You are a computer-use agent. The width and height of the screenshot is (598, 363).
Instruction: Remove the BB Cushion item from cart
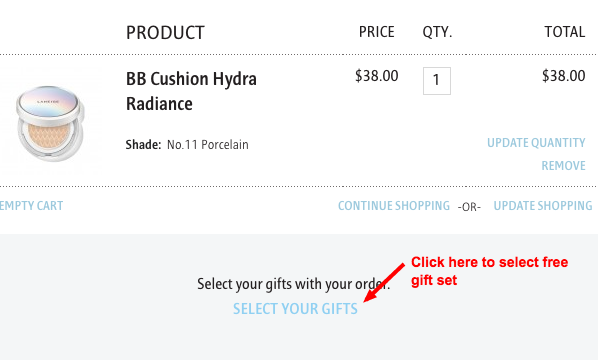pos(563,166)
